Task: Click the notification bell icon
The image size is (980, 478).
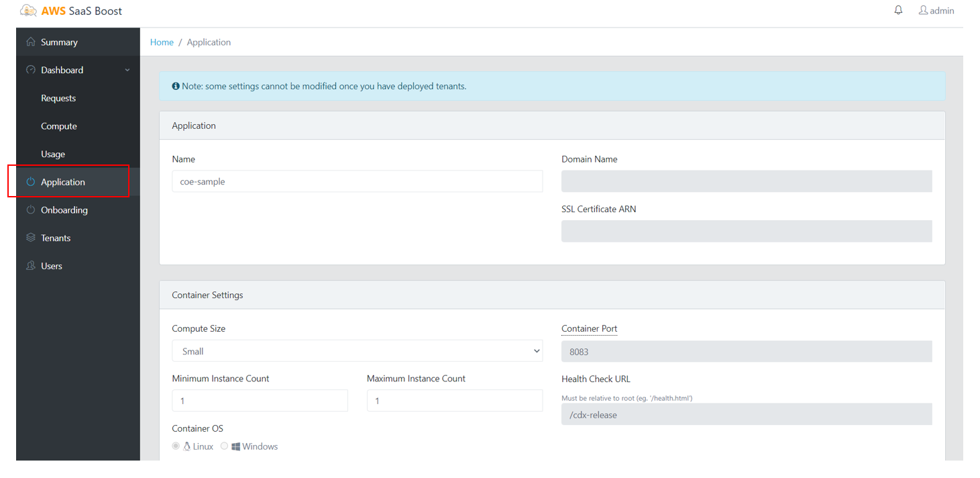Action: click(898, 10)
